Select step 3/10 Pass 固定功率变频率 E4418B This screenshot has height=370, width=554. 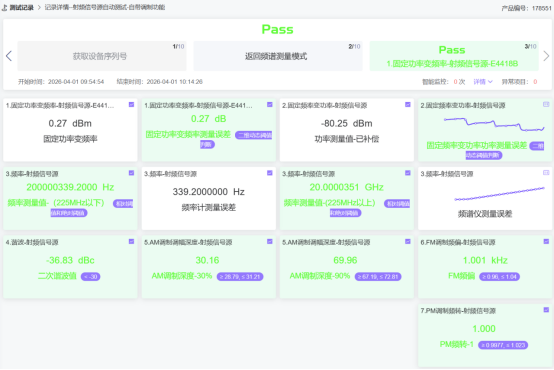tap(454, 56)
